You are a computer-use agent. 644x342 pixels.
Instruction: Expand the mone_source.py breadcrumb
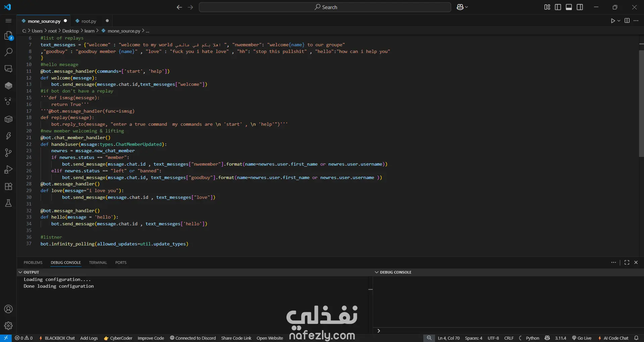pos(124,31)
